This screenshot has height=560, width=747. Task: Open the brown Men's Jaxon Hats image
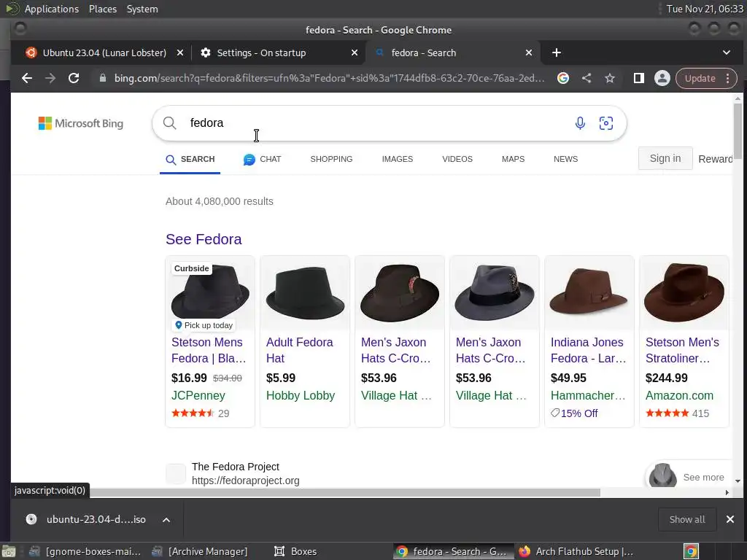pos(400,293)
